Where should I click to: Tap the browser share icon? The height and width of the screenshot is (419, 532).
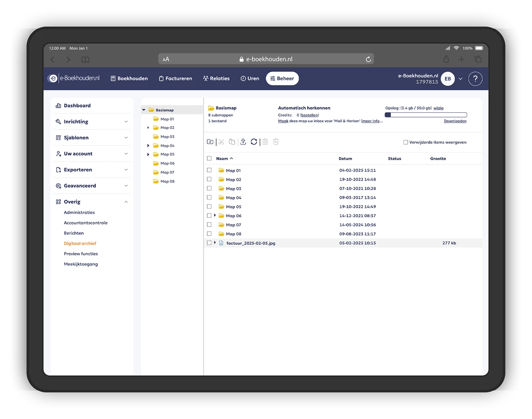pos(446,59)
